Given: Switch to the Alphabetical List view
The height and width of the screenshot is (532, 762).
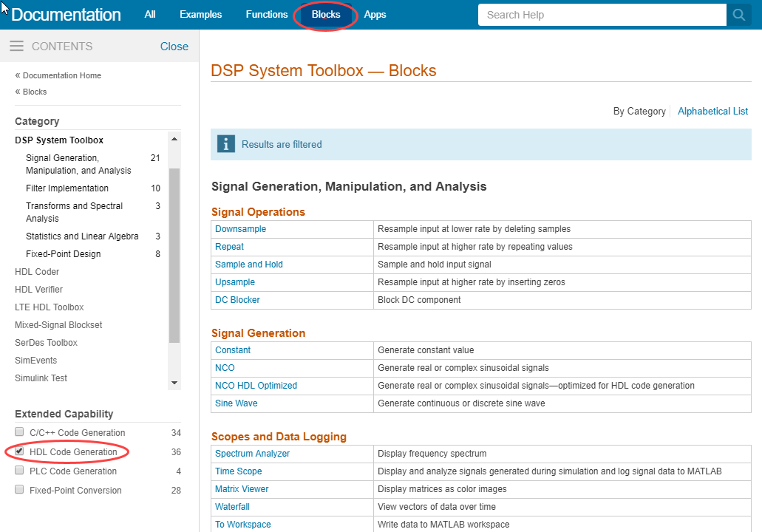Looking at the screenshot, I should click(712, 112).
